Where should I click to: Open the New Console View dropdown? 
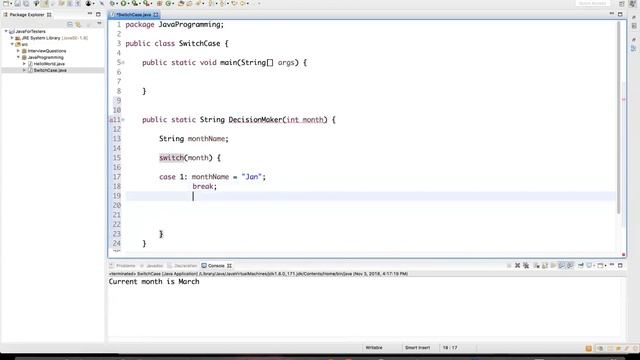(605, 265)
